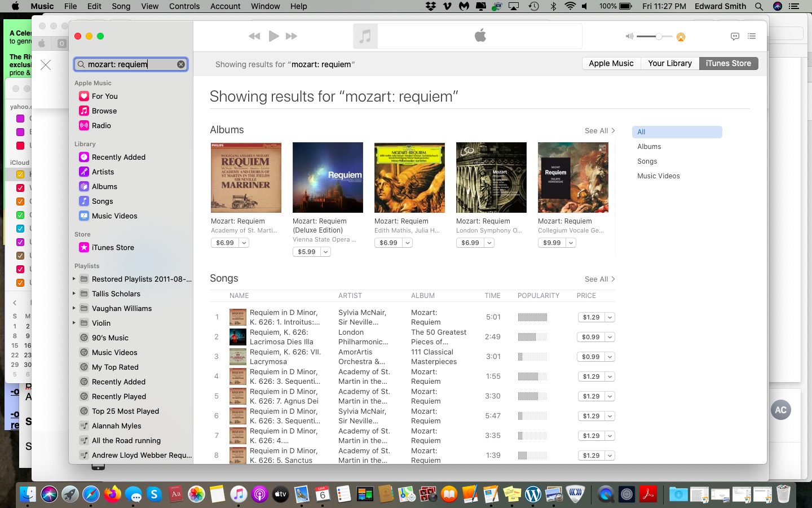812x508 pixels.
Task: Open the Collegium Vocale Requiem album cover
Action: [x=573, y=178]
